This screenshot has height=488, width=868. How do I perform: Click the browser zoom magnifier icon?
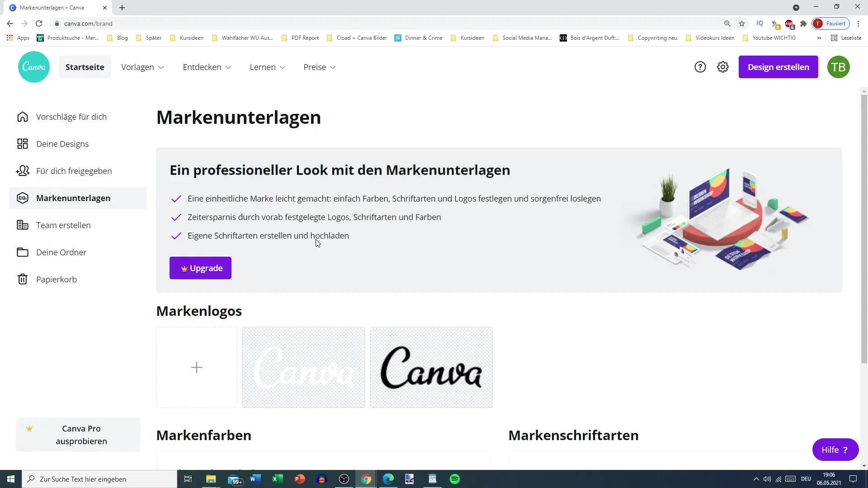727,23
